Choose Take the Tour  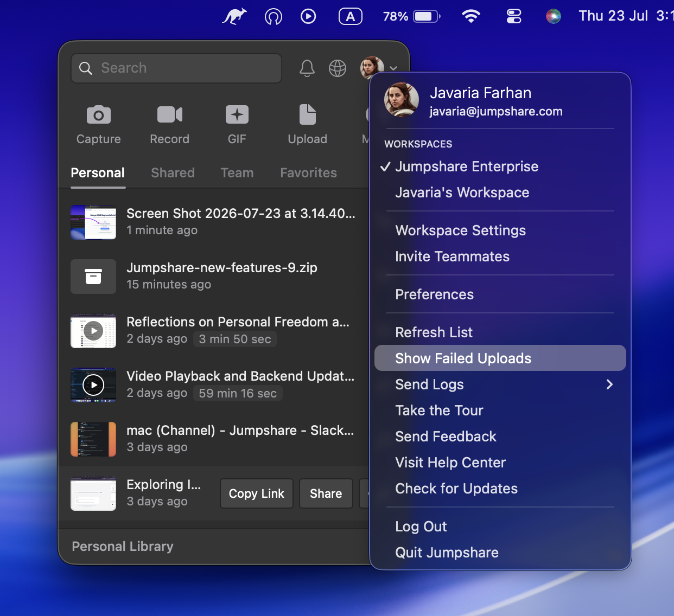(500, 410)
